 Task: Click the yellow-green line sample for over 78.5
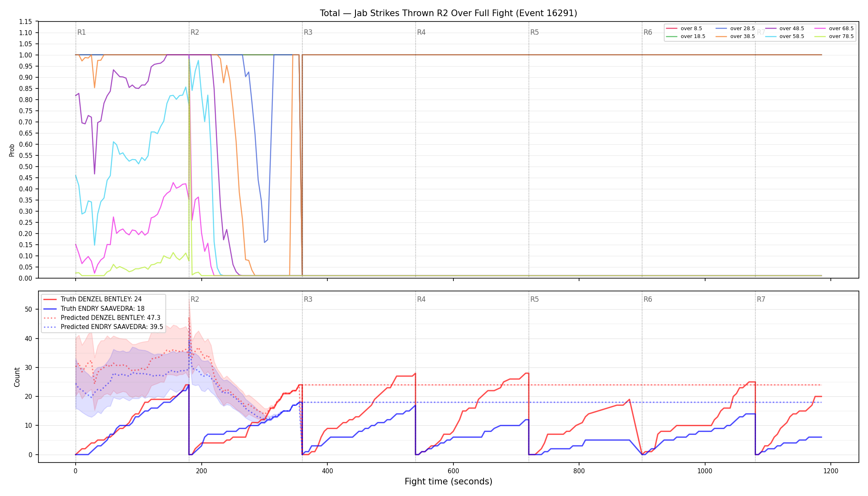point(820,36)
